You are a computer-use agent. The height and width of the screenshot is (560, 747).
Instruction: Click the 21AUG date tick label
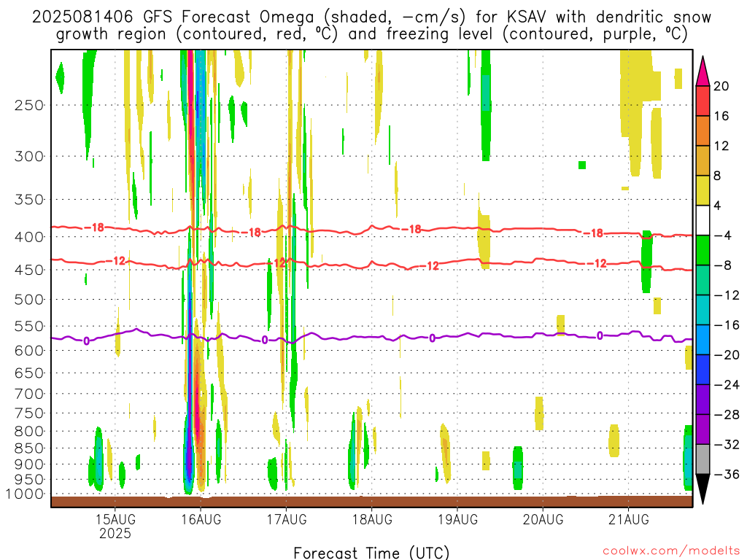point(628,519)
